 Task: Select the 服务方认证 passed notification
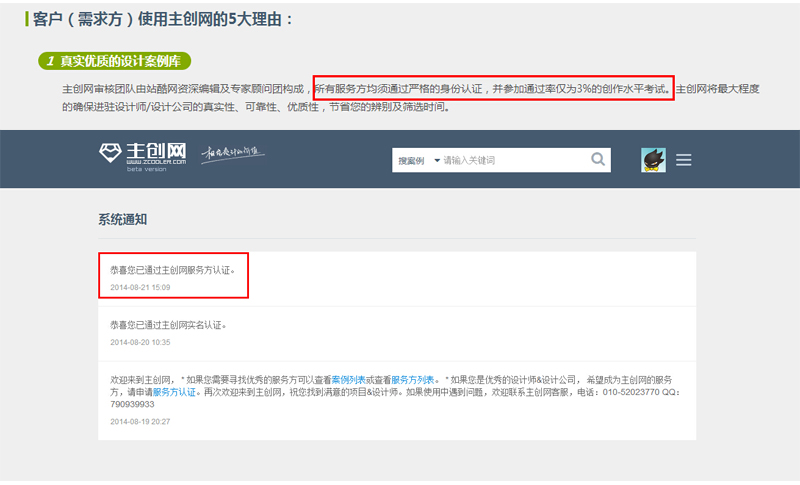click(x=173, y=269)
